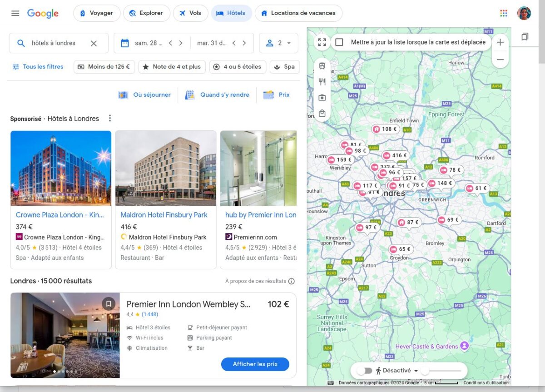Clear the hôtels à londres search text
545x392 pixels.
tap(94, 43)
